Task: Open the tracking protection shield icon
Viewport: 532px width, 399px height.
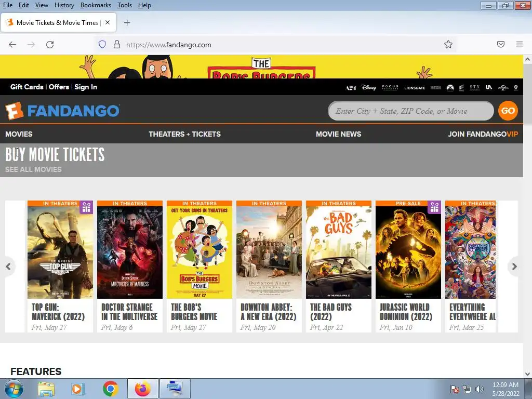Action: tap(102, 45)
